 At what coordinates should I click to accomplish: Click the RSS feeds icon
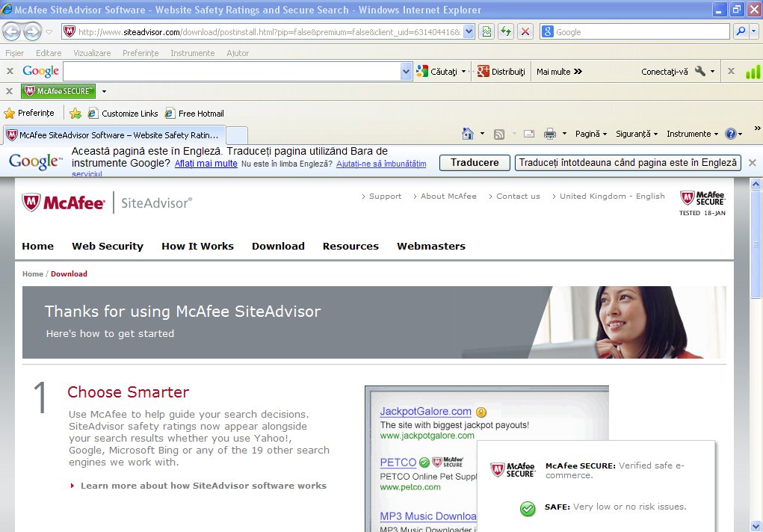(x=499, y=134)
